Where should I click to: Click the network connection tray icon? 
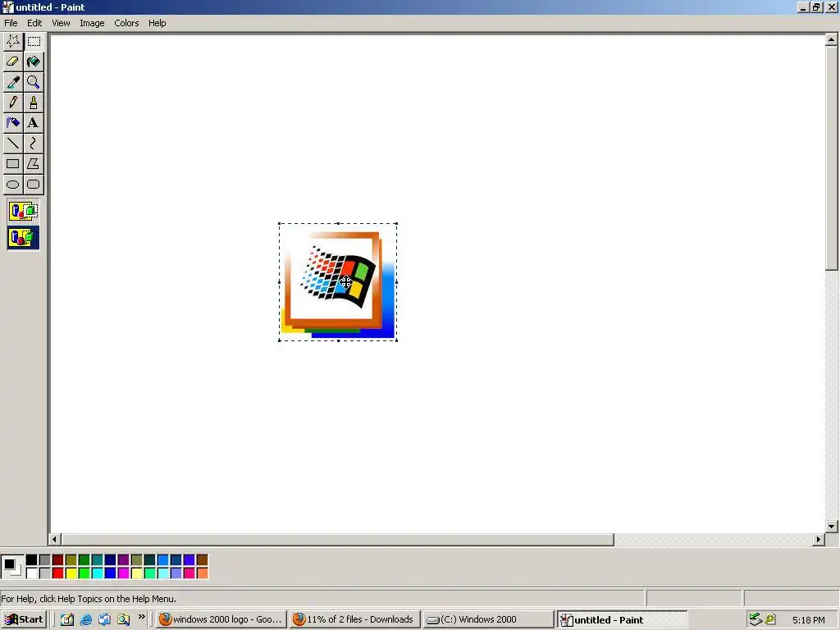pyautogui.click(x=756, y=620)
